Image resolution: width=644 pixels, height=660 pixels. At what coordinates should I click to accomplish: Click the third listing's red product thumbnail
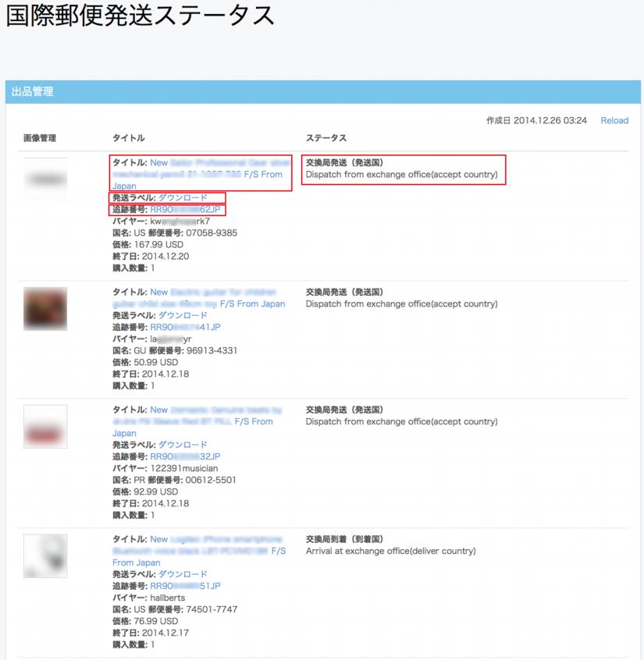45,427
